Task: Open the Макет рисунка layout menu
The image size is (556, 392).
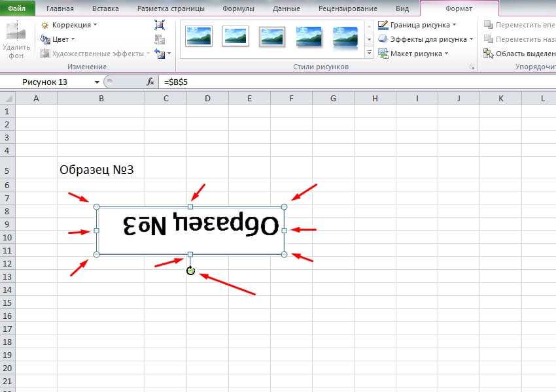Action: click(x=413, y=54)
